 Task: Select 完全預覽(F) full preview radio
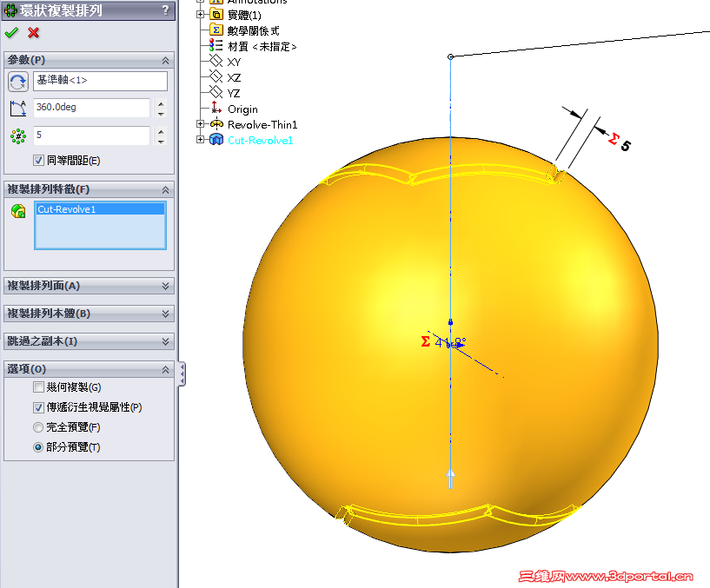pyautogui.click(x=38, y=427)
